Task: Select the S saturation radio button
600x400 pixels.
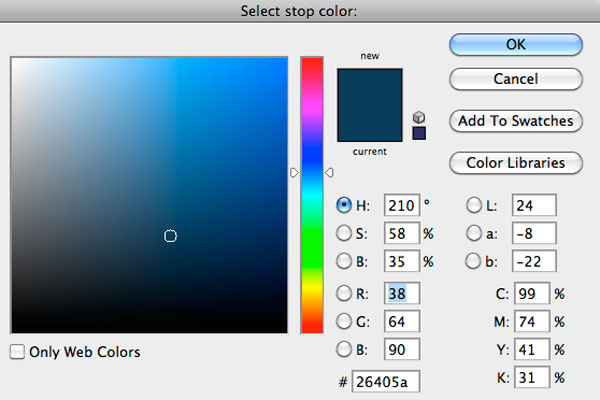Action: point(344,233)
